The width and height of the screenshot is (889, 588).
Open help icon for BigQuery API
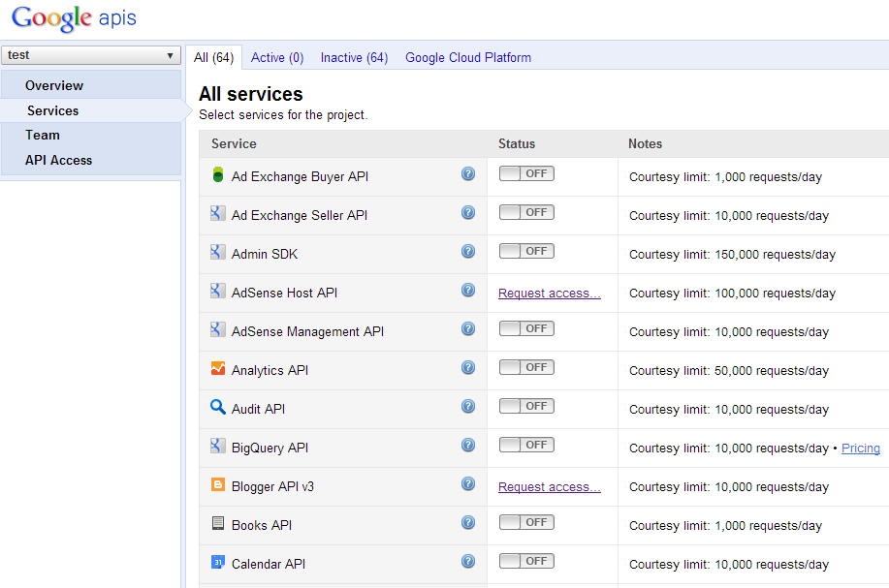coord(468,446)
